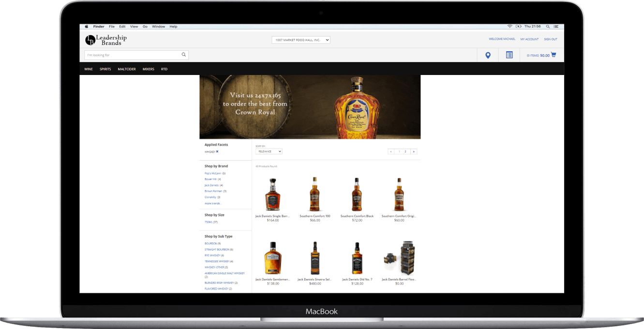Open the Jack Daniels Old No. 7 thumbnail
644x329 pixels.
pos(357,258)
